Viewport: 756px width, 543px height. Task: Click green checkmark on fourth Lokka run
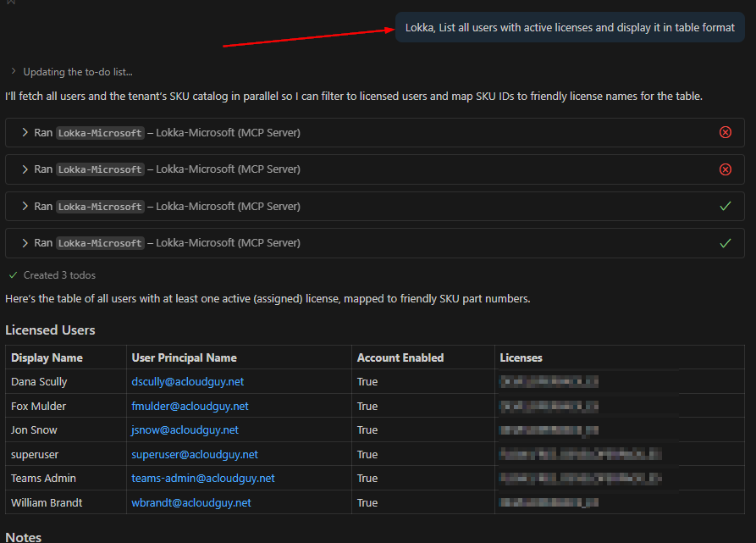[725, 243]
